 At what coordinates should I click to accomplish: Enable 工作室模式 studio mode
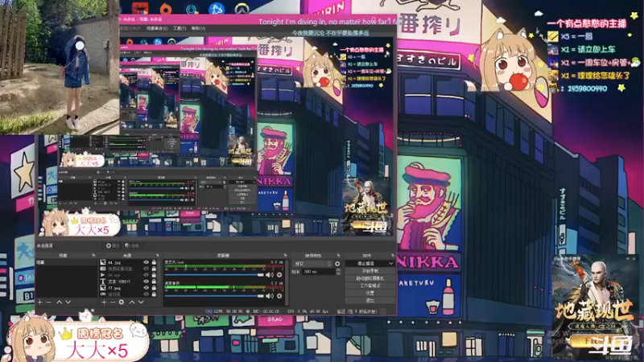click(x=370, y=286)
